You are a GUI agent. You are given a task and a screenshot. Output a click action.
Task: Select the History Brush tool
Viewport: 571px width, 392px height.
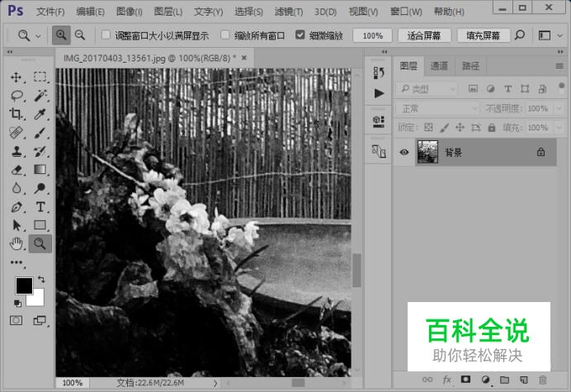(x=40, y=151)
